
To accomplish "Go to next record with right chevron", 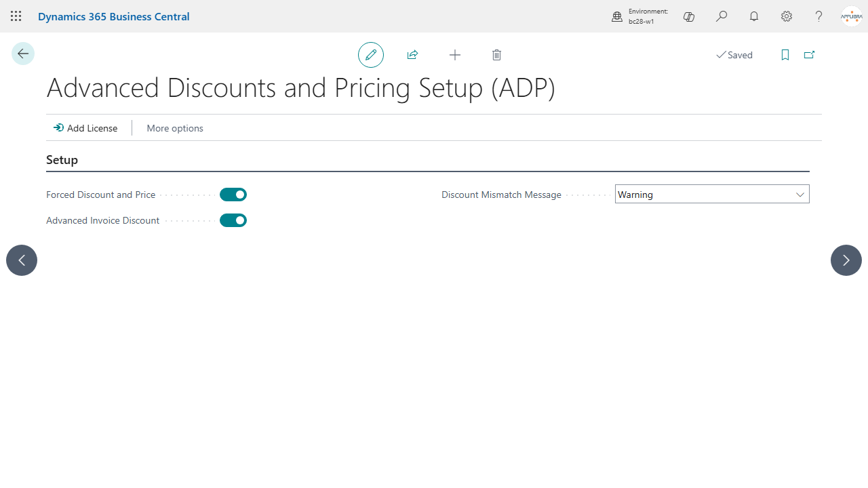I will pyautogui.click(x=846, y=260).
